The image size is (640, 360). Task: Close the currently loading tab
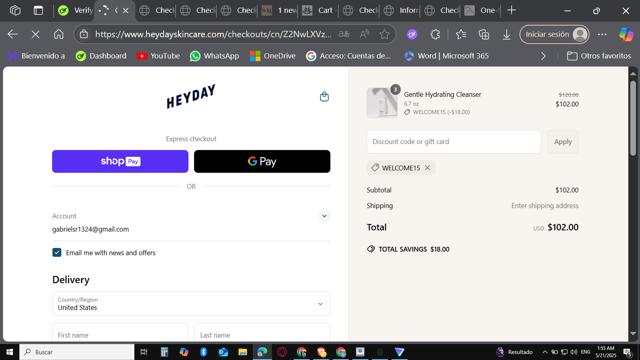pyautogui.click(x=126, y=11)
